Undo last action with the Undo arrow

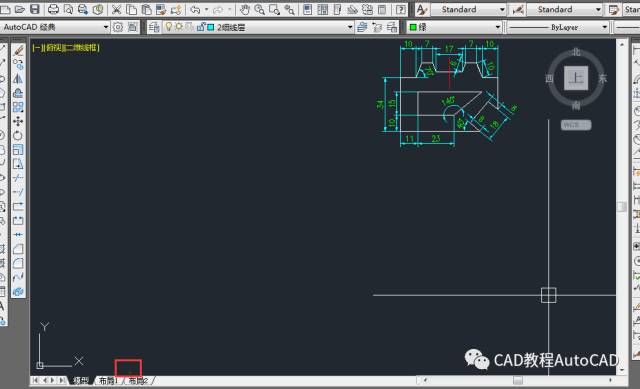click(195, 9)
